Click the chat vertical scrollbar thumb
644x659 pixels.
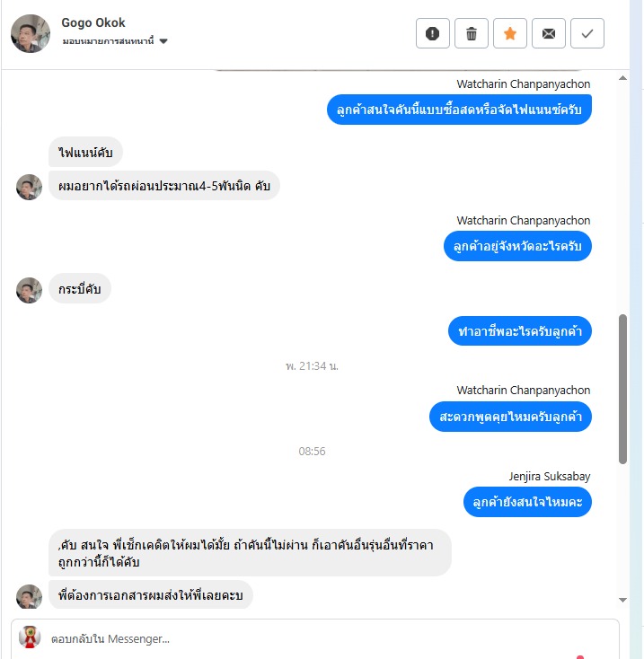click(x=623, y=389)
